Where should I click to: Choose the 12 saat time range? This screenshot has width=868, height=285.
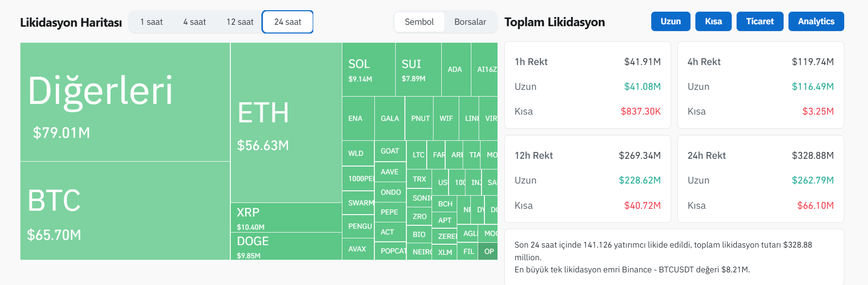(x=240, y=22)
